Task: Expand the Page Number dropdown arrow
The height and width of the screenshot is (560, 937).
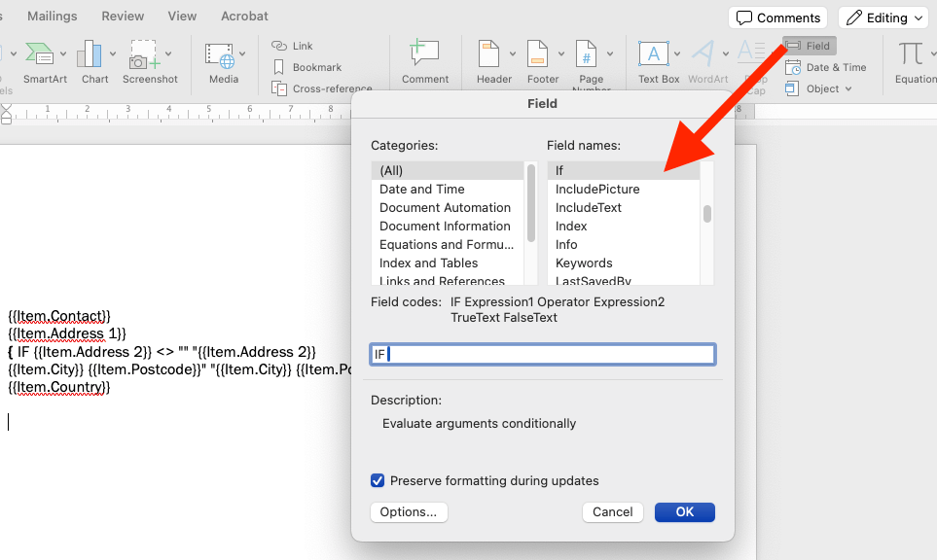Action: (x=611, y=54)
